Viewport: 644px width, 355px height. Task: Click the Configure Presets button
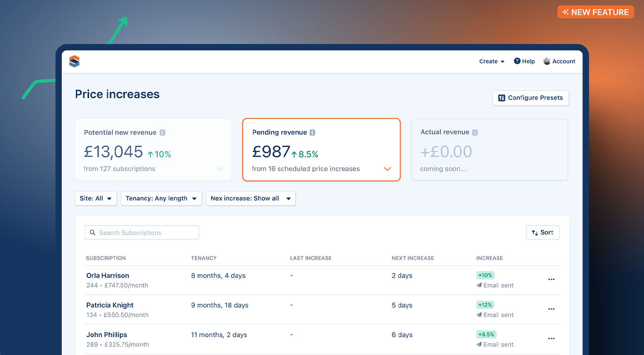coord(530,98)
